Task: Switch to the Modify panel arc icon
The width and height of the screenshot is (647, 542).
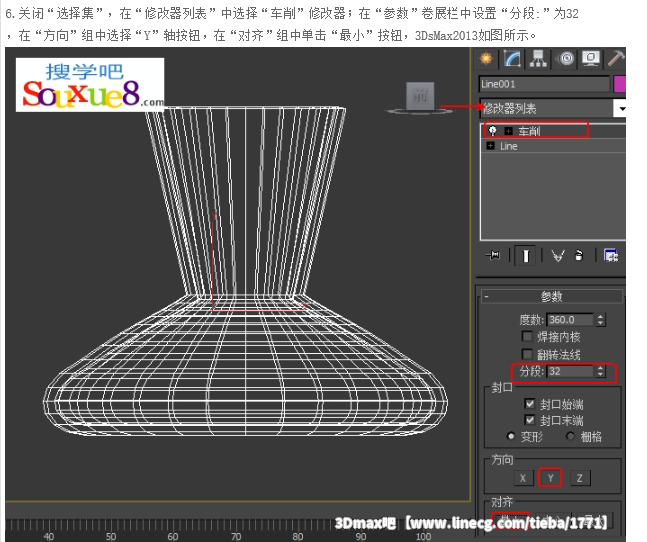Action: tap(512, 59)
